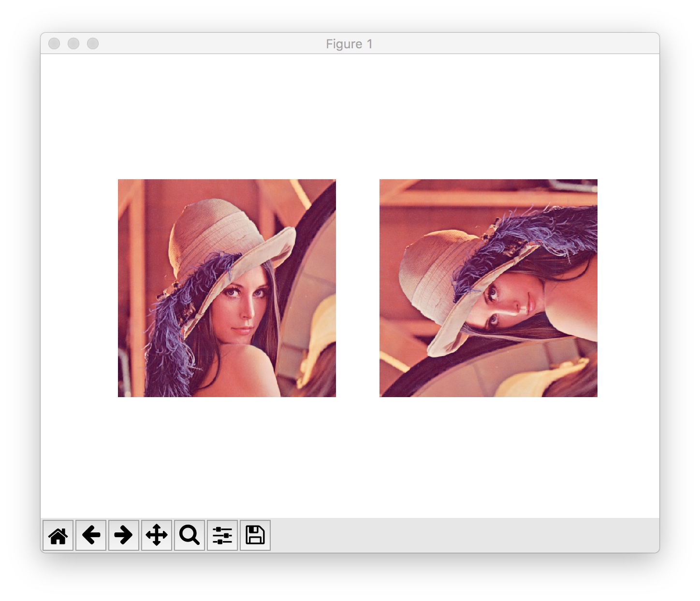Go back to the previous view

pyautogui.click(x=91, y=535)
